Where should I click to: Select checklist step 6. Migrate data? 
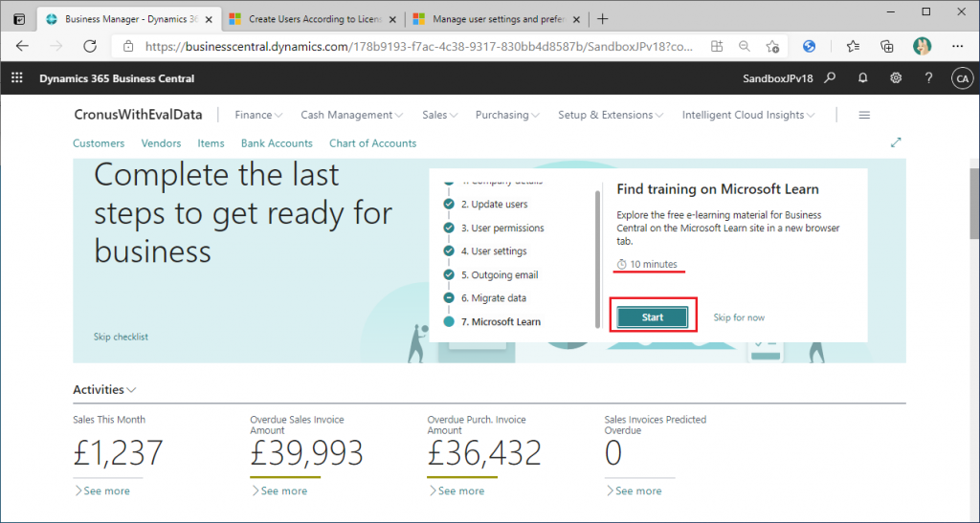[x=494, y=297]
